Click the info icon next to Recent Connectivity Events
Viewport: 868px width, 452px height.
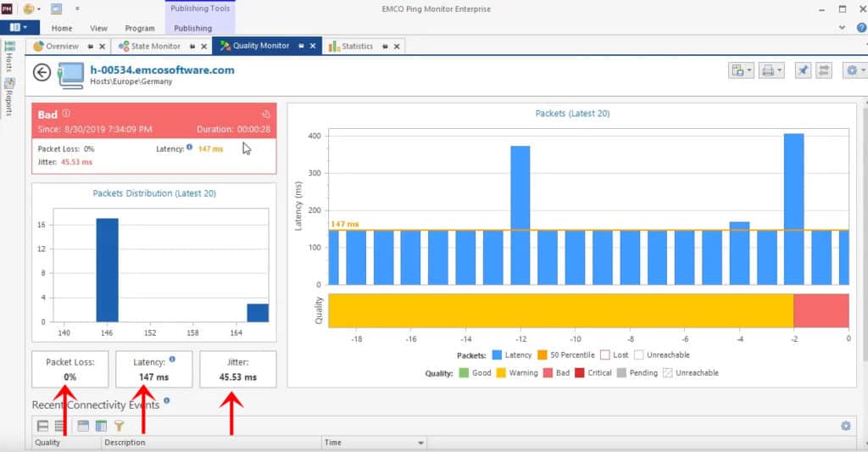[167, 400]
